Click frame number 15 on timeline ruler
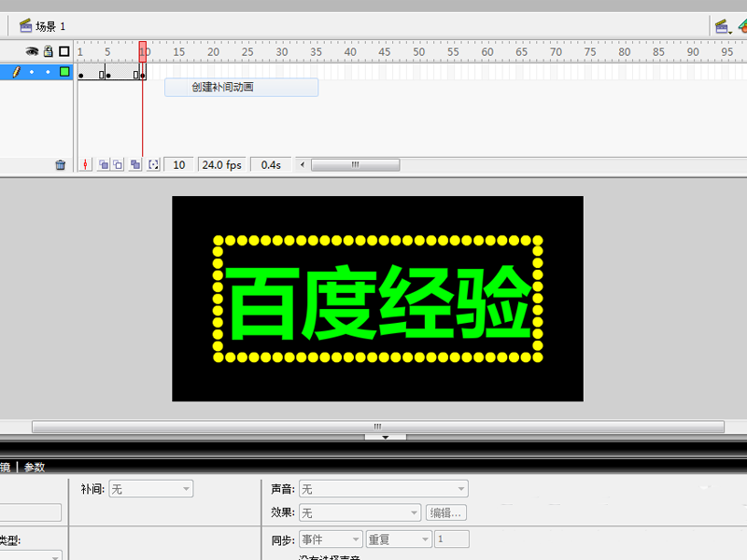 178,52
